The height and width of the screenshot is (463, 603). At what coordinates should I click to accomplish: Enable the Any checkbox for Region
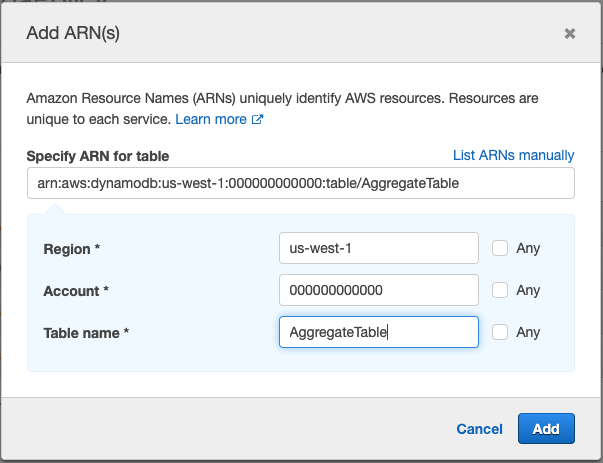tap(500, 248)
